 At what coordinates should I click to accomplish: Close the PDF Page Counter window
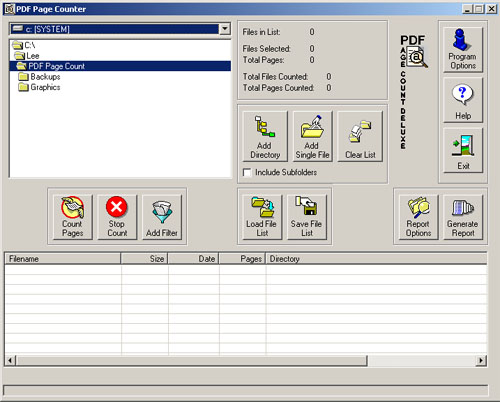click(x=492, y=9)
